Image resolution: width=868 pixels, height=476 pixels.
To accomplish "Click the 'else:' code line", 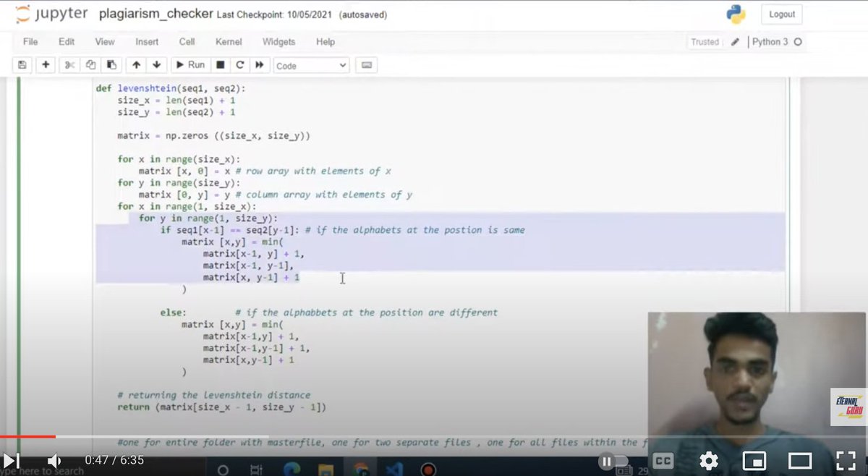I will point(173,313).
